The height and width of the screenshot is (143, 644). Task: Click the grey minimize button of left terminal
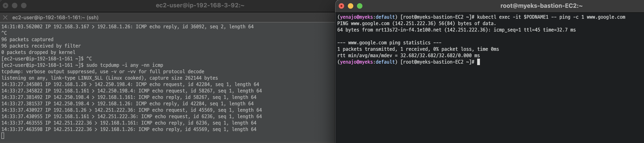tap(15, 5)
